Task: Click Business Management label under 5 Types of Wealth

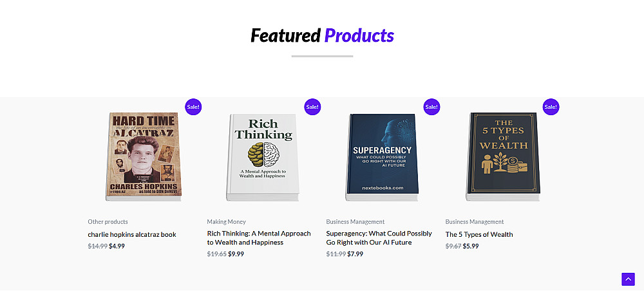Action: pyautogui.click(x=474, y=222)
